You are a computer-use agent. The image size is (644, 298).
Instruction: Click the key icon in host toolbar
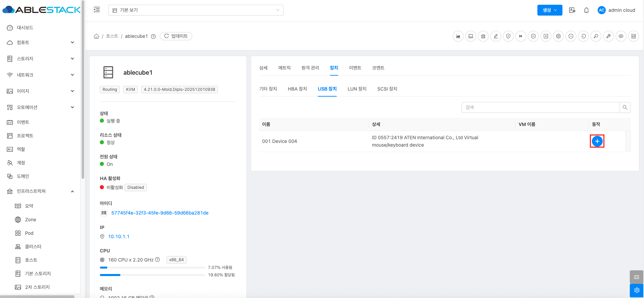click(x=596, y=36)
